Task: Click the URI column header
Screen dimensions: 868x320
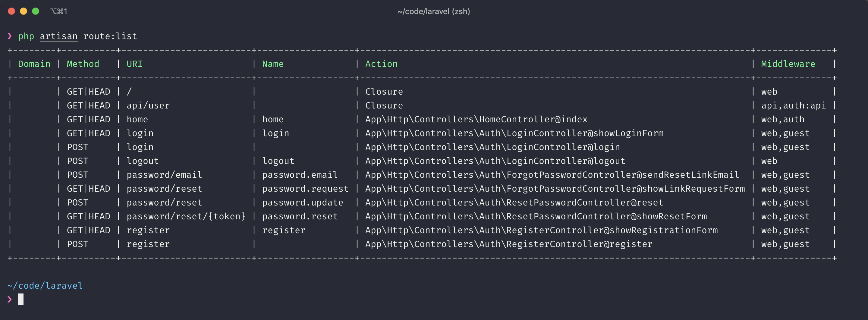Action: pyautogui.click(x=134, y=64)
